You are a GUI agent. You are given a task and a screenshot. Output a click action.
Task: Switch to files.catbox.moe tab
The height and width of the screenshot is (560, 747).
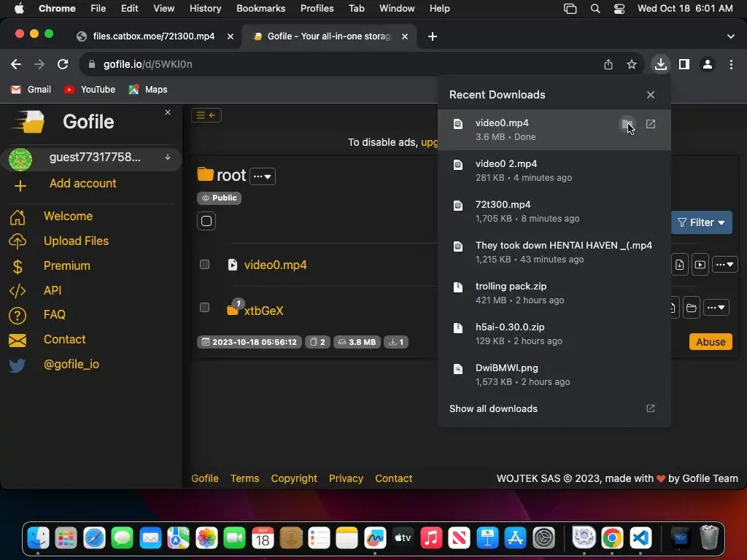click(x=153, y=36)
